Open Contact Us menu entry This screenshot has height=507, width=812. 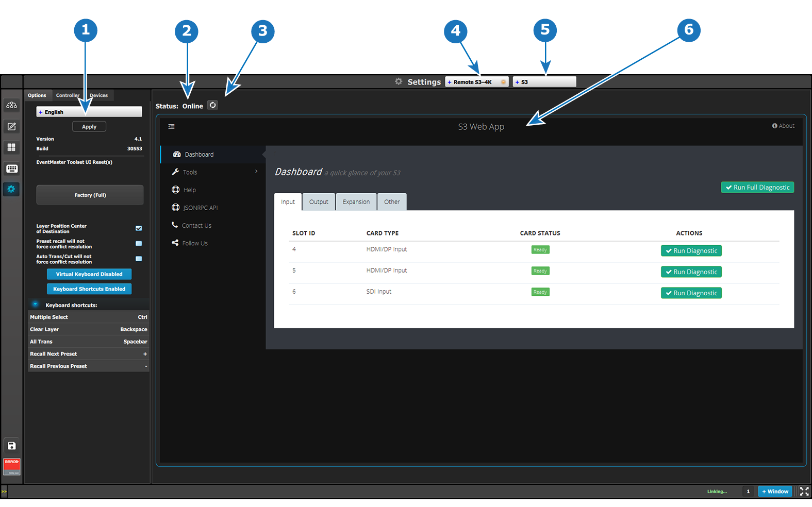tap(212, 226)
